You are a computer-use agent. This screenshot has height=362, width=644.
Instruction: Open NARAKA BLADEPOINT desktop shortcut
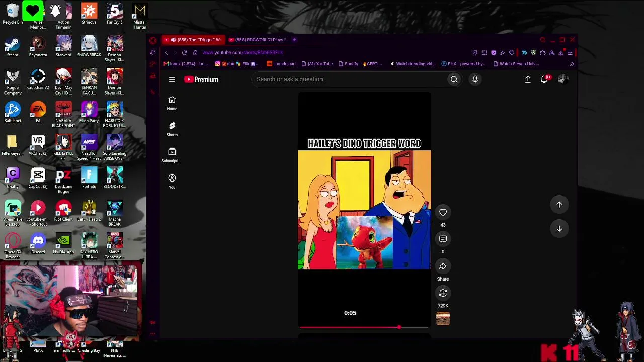(63, 115)
